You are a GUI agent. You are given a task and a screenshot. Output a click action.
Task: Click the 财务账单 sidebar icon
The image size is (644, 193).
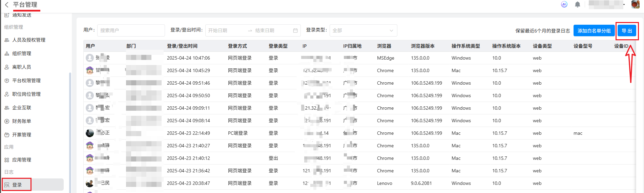point(7,121)
